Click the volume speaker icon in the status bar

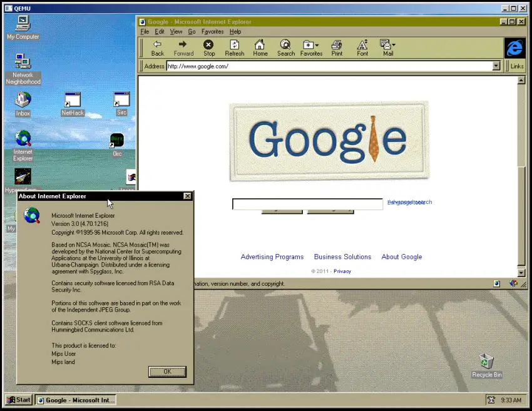[513, 283]
